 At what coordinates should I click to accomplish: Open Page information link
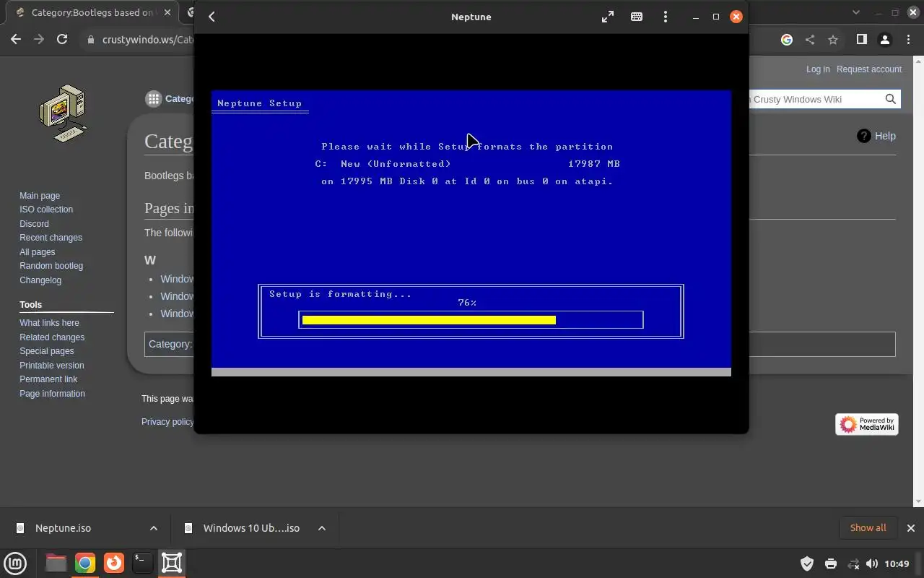pyautogui.click(x=52, y=394)
